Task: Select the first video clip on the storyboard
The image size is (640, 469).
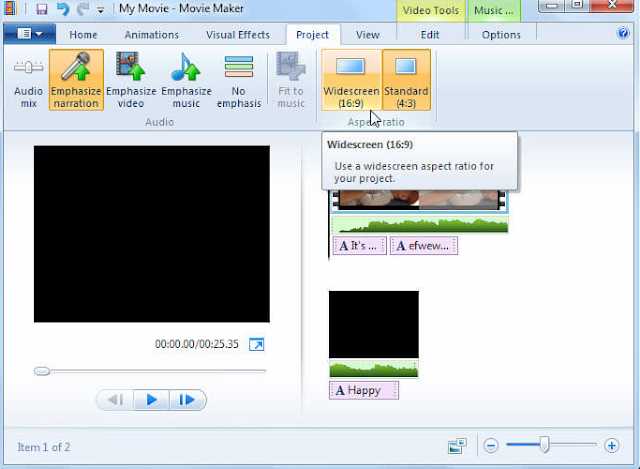Action: tap(419, 201)
